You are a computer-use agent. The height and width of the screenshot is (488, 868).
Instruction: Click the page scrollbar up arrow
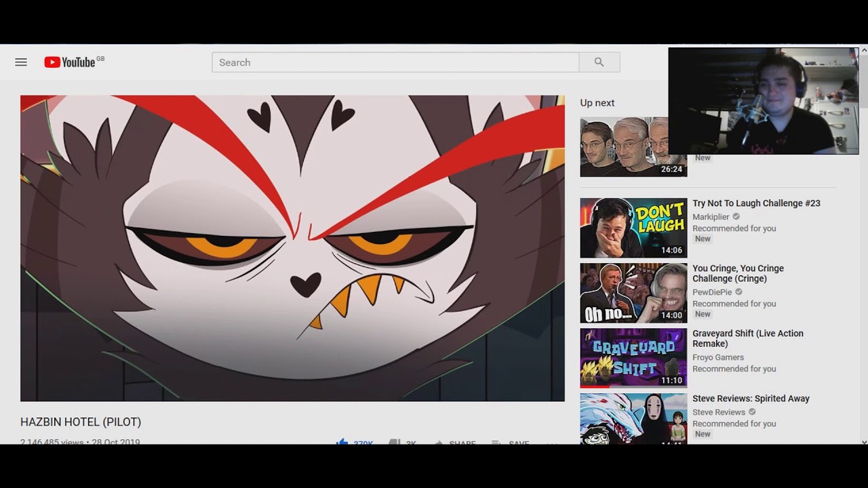click(x=864, y=50)
